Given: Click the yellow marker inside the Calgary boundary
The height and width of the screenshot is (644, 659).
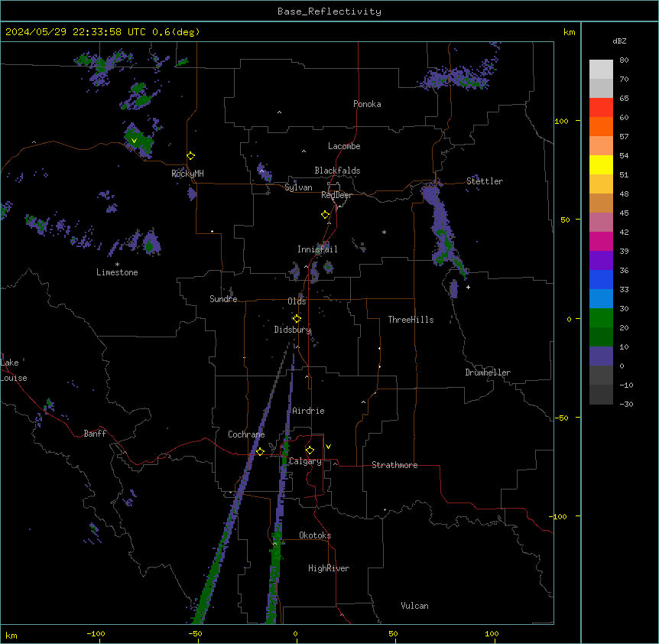Looking at the screenshot, I should coord(310,450).
